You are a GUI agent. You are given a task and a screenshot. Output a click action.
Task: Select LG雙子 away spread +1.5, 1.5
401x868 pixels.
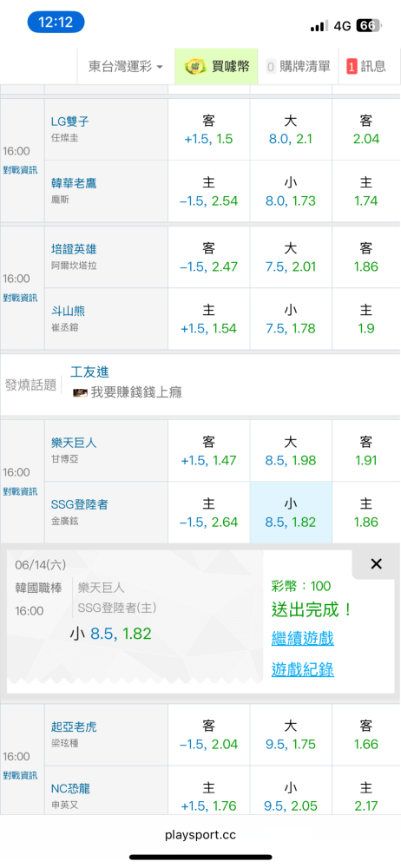tap(209, 130)
